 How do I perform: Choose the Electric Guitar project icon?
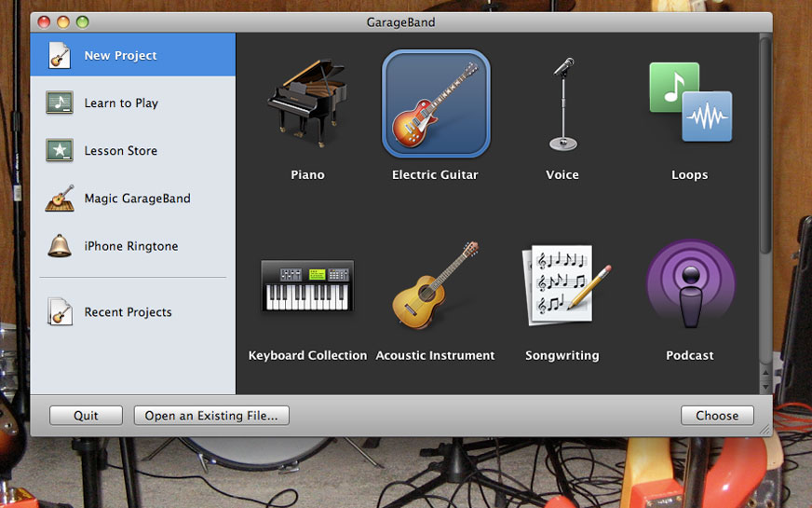click(x=436, y=104)
